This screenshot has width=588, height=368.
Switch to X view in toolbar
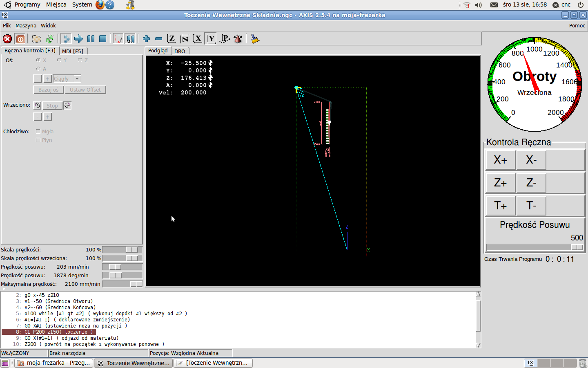tap(198, 39)
